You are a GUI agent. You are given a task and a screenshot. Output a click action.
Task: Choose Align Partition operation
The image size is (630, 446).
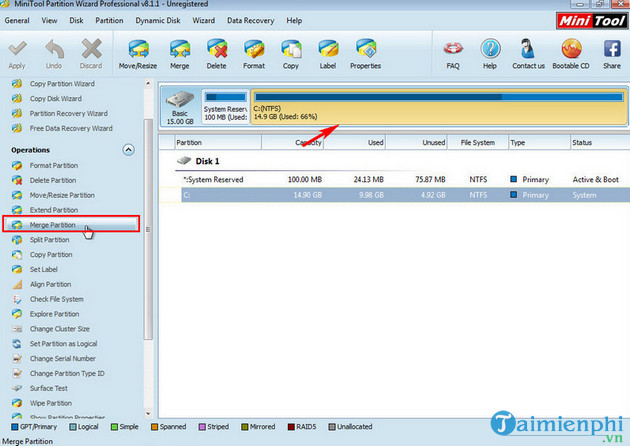tap(50, 284)
